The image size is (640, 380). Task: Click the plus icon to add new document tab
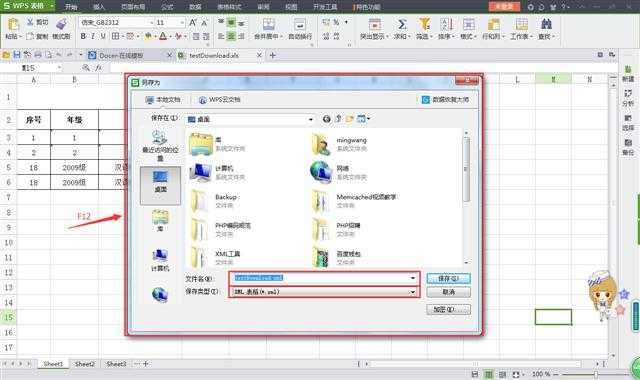coord(273,55)
